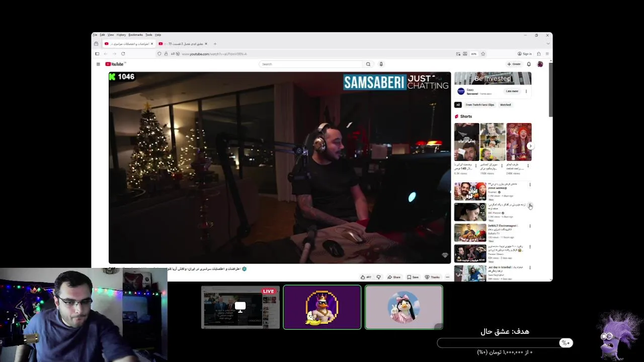
Task: Click the YouTube search field
Action: (x=310, y=64)
